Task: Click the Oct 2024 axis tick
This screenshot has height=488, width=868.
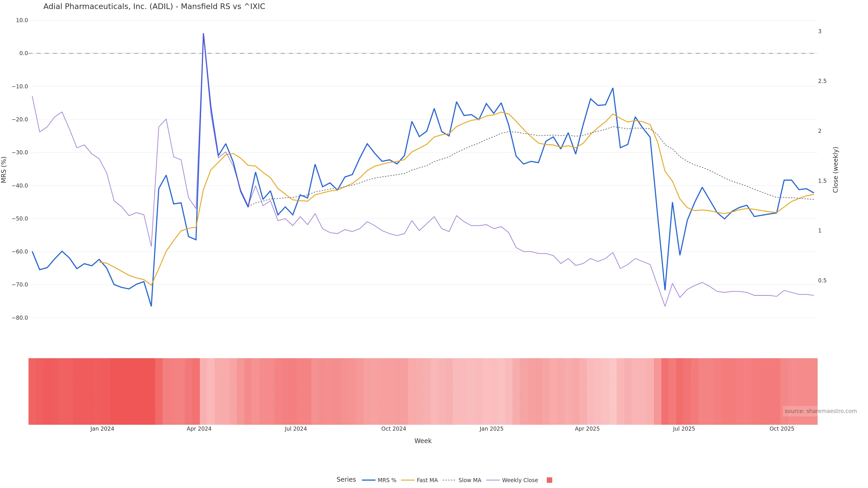Action: coord(394,429)
